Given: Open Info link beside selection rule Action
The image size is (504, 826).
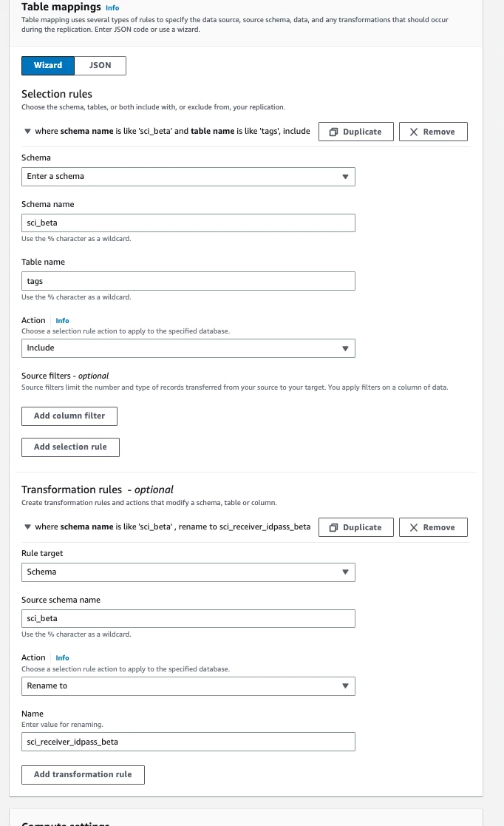Looking at the screenshot, I should point(62,320).
